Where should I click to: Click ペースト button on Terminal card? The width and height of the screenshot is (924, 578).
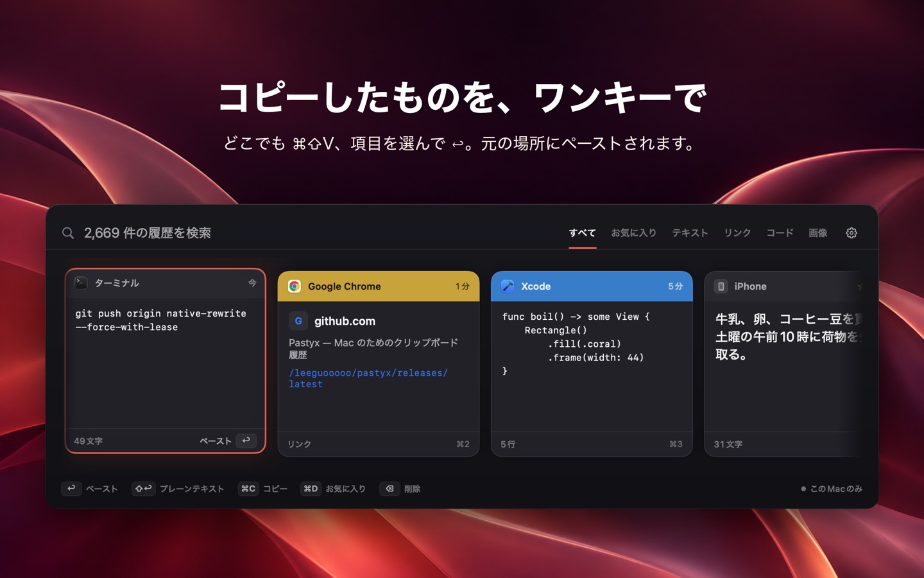click(x=228, y=441)
